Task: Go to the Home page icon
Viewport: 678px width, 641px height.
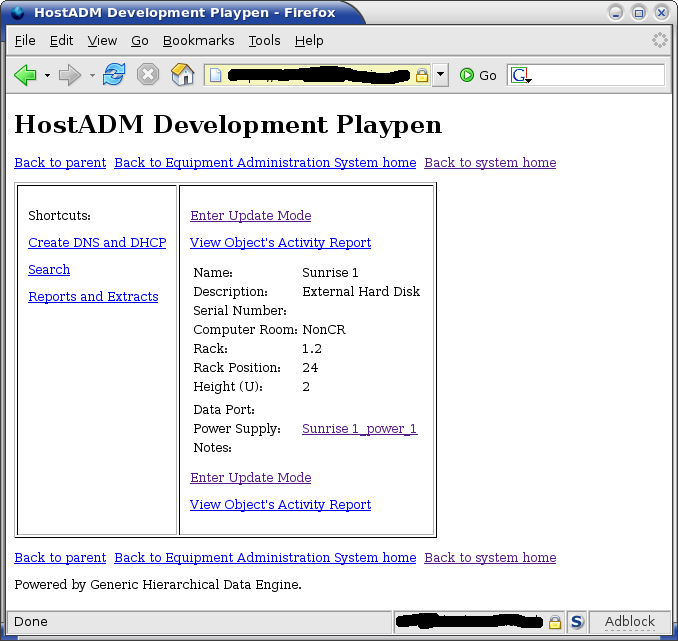Action: 181,75
